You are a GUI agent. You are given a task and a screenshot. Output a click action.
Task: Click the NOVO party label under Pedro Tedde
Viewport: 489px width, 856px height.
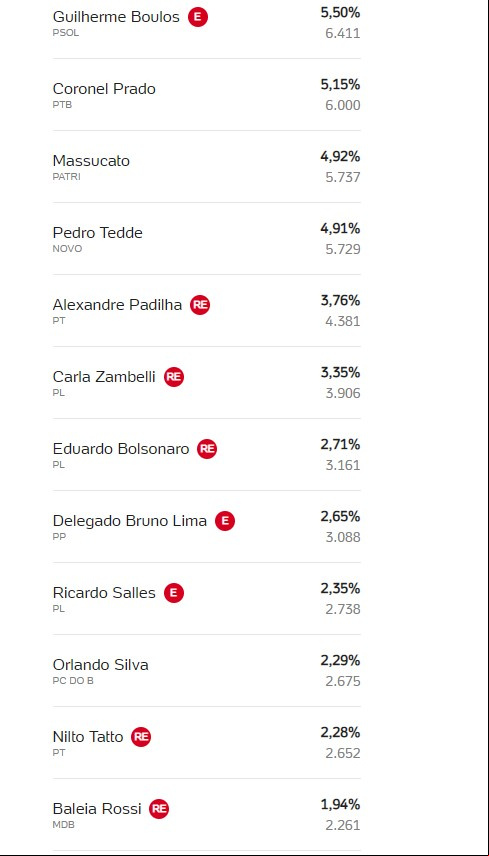(67, 249)
